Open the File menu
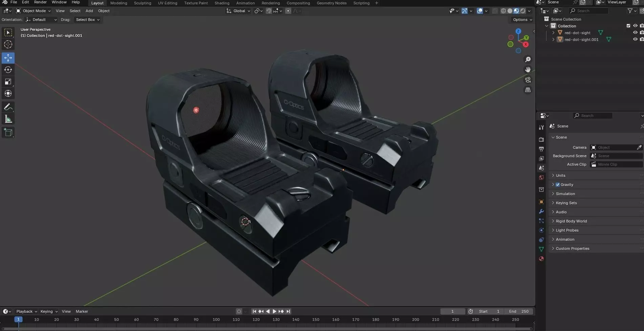The width and height of the screenshot is (644, 331). [14, 2]
